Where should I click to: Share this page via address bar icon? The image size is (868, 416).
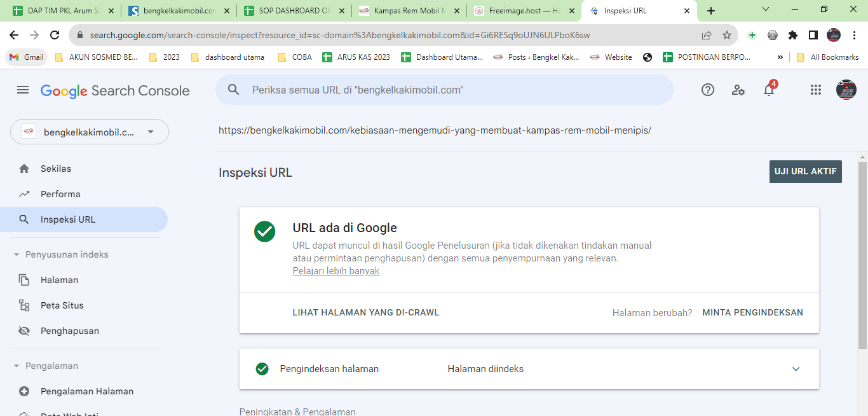(x=707, y=35)
